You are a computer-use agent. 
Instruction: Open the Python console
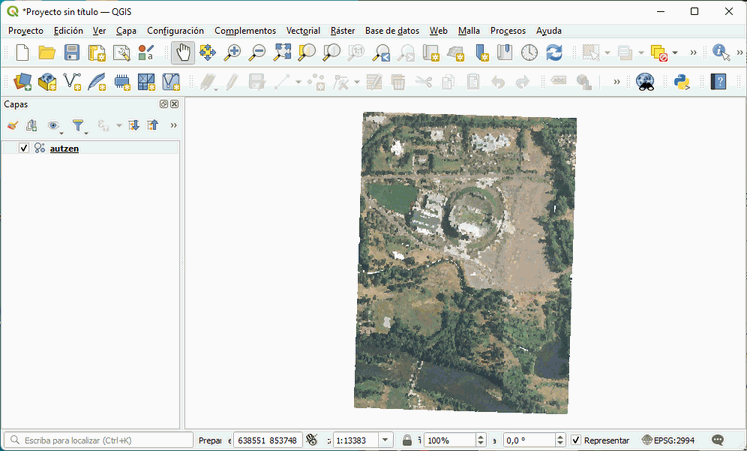[x=682, y=82]
